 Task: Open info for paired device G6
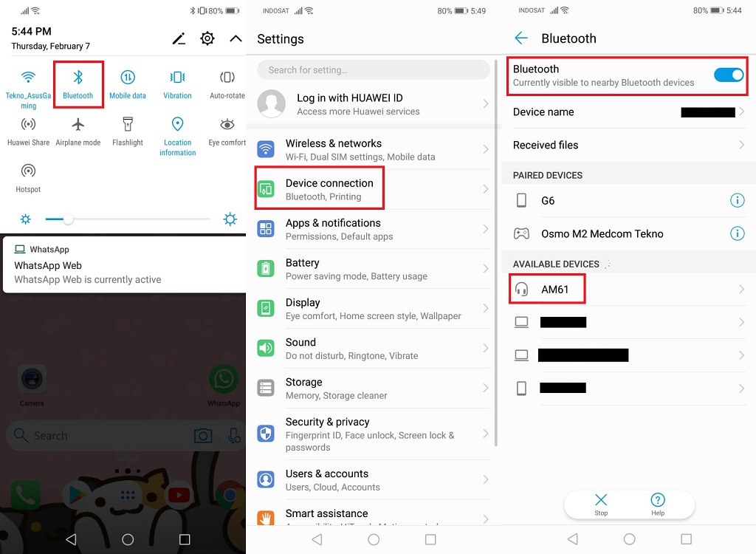coord(738,199)
